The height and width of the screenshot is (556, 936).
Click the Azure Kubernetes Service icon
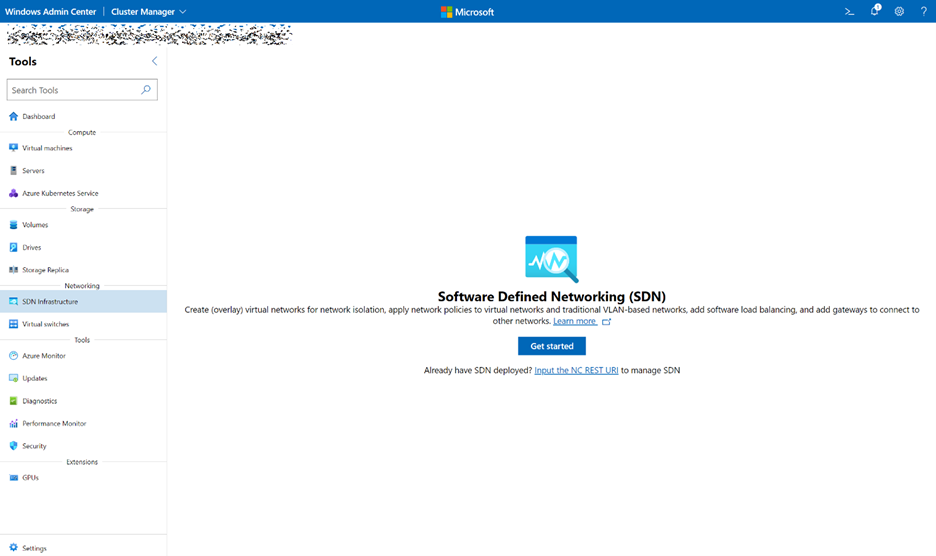13,193
